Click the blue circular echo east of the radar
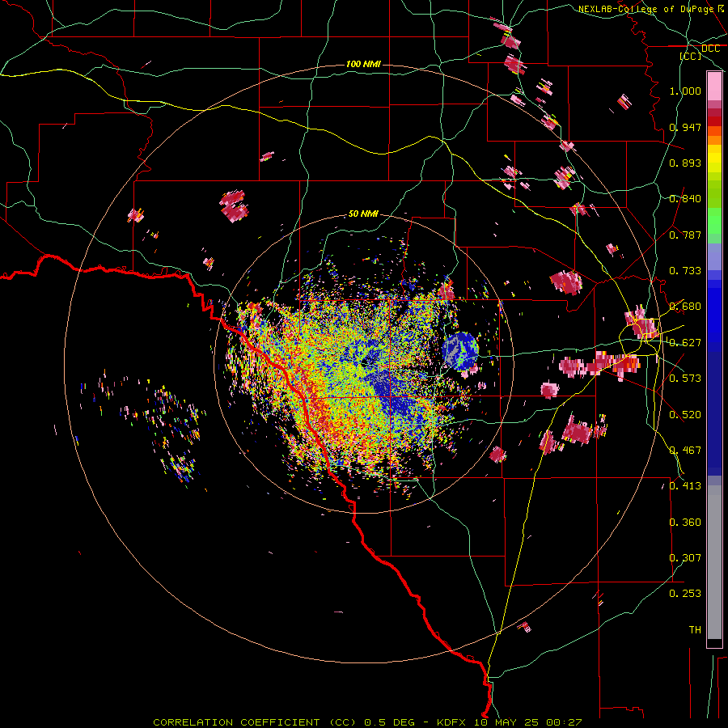 (x=459, y=351)
